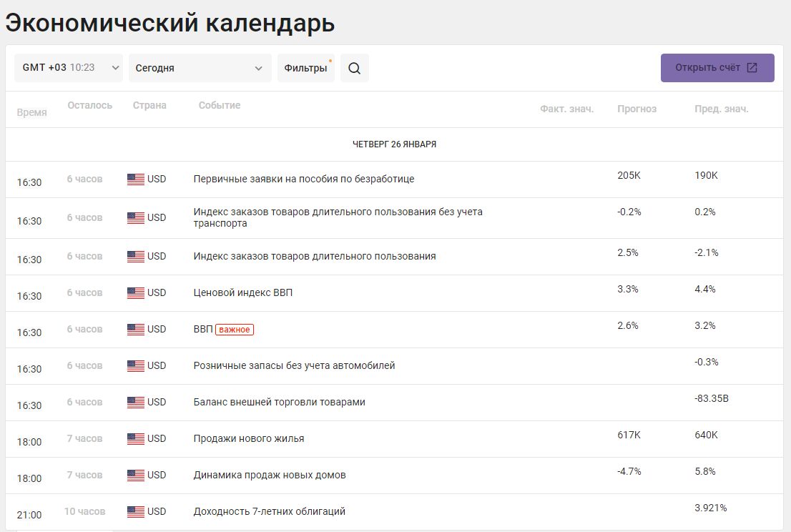Open the Фильтры filter menu
791x532 pixels.
click(x=305, y=67)
